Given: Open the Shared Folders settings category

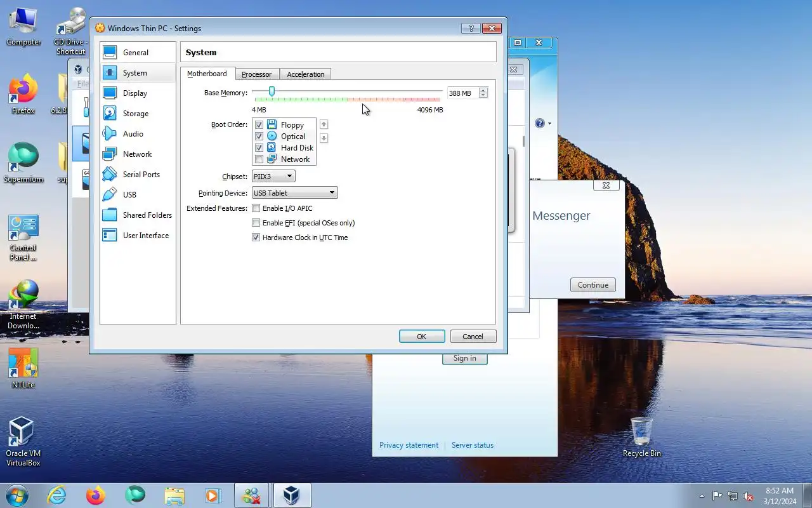Looking at the screenshot, I should pos(138,215).
